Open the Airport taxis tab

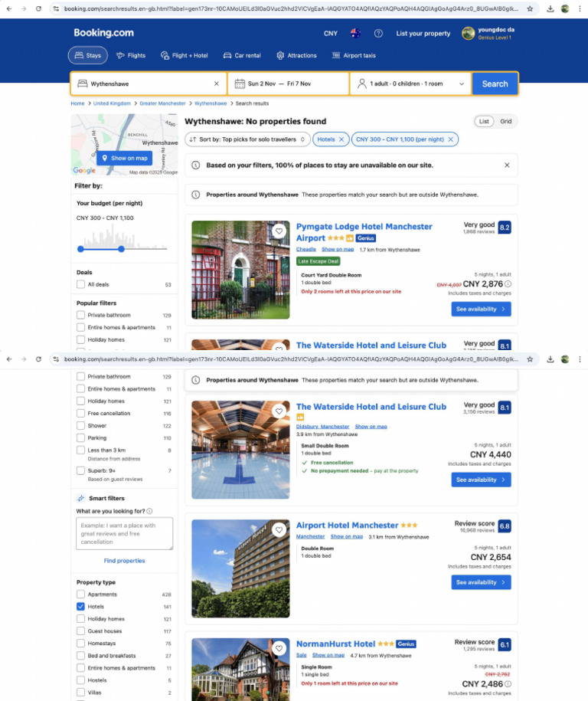(x=354, y=55)
